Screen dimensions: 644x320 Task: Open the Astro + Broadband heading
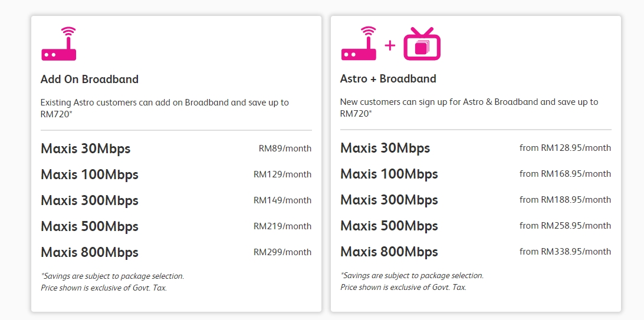coord(388,78)
